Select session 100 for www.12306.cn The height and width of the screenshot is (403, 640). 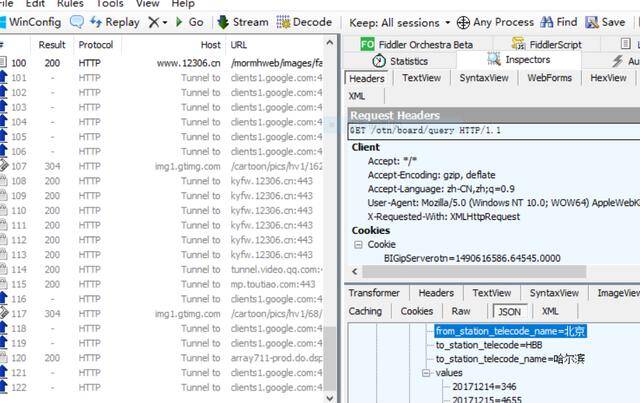(x=162, y=63)
